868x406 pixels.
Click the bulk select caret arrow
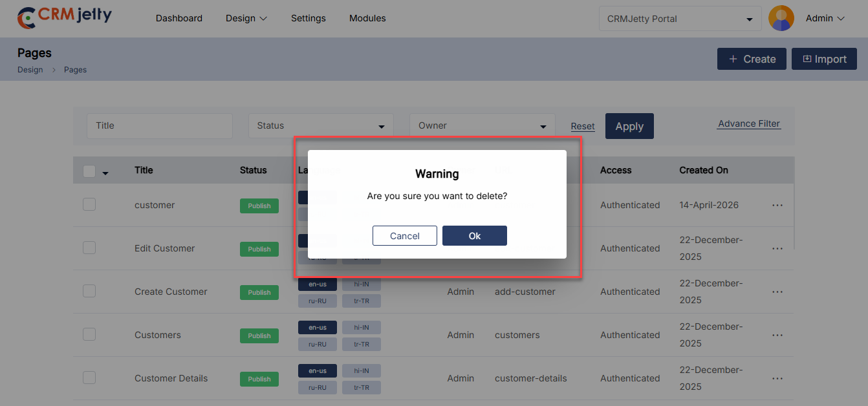click(x=105, y=173)
